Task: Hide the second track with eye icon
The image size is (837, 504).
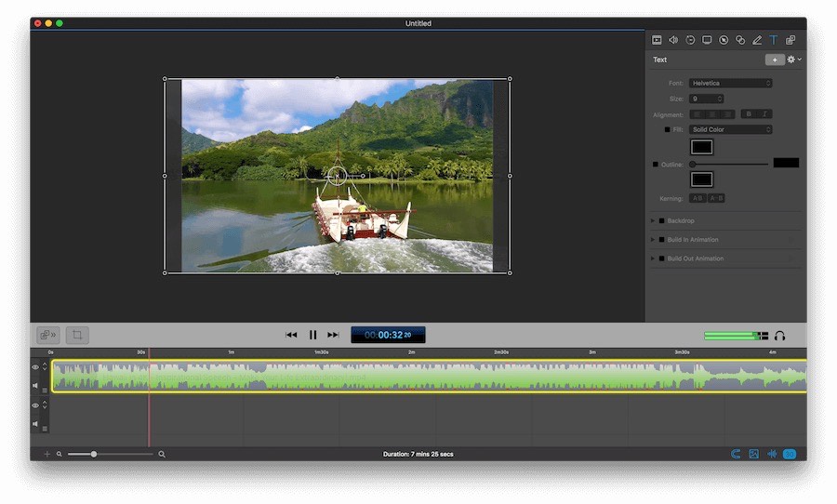Action: point(35,405)
